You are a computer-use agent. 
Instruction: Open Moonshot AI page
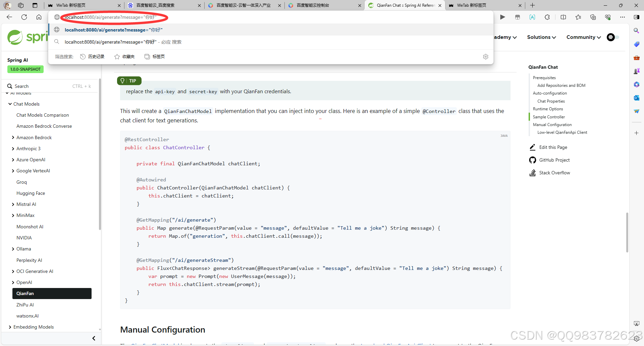(x=30, y=227)
